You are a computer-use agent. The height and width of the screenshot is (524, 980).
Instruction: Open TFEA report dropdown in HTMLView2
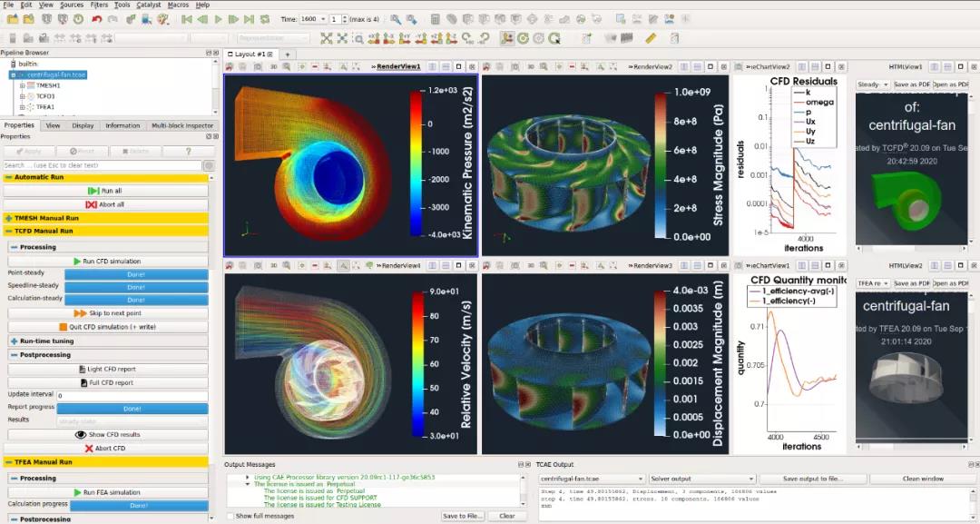coord(873,284)
